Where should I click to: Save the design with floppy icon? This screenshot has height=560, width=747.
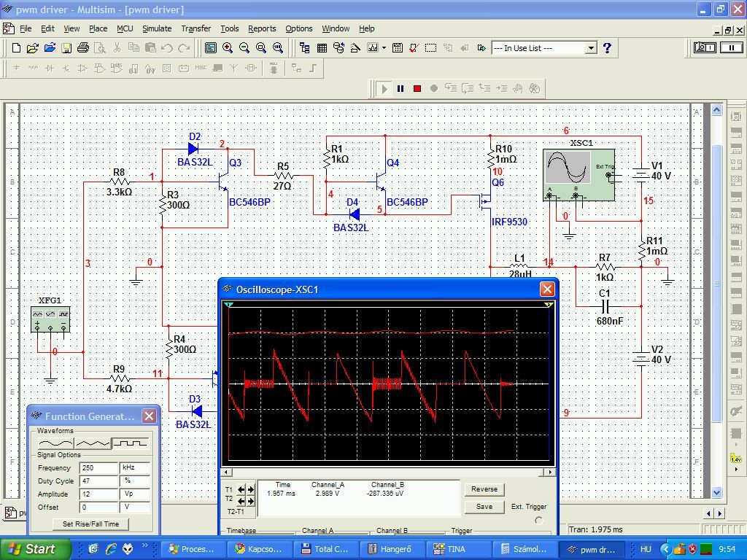click(x=66, y=48)
